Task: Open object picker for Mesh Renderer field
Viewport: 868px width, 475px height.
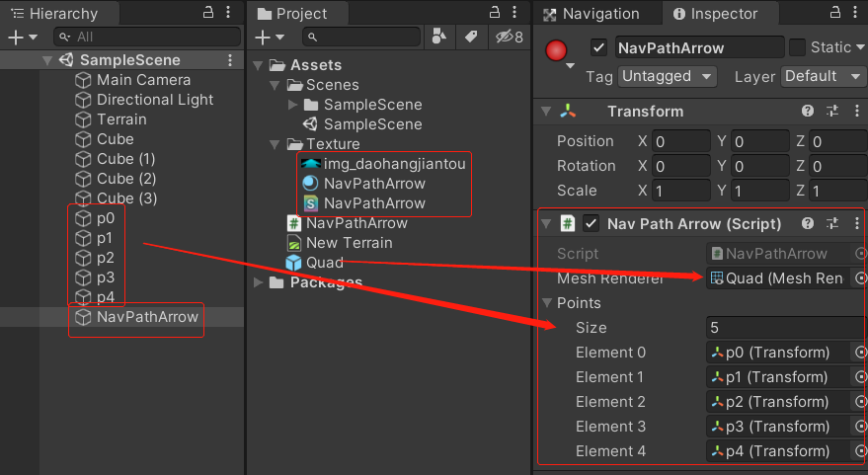Action: coord(860,278)
